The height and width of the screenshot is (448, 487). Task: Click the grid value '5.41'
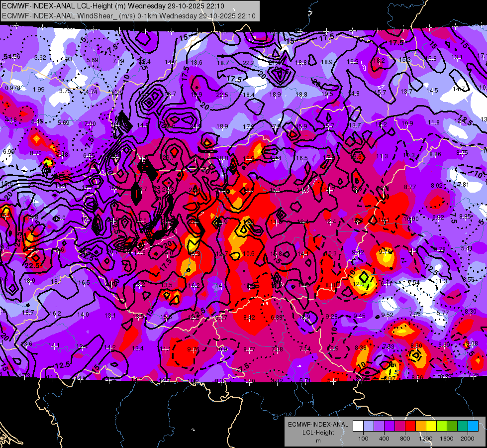click(467, 248)
